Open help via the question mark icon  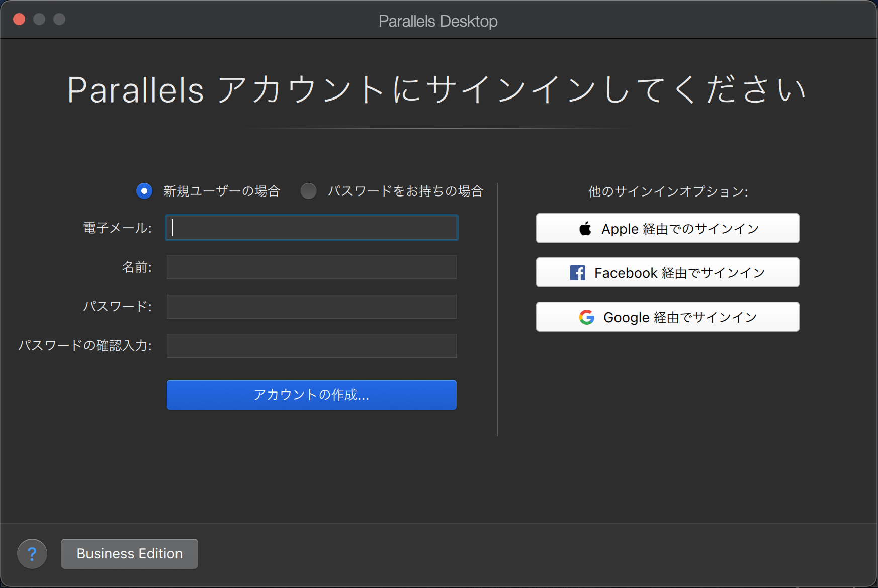pyautogui.click(x=32, y=553)
